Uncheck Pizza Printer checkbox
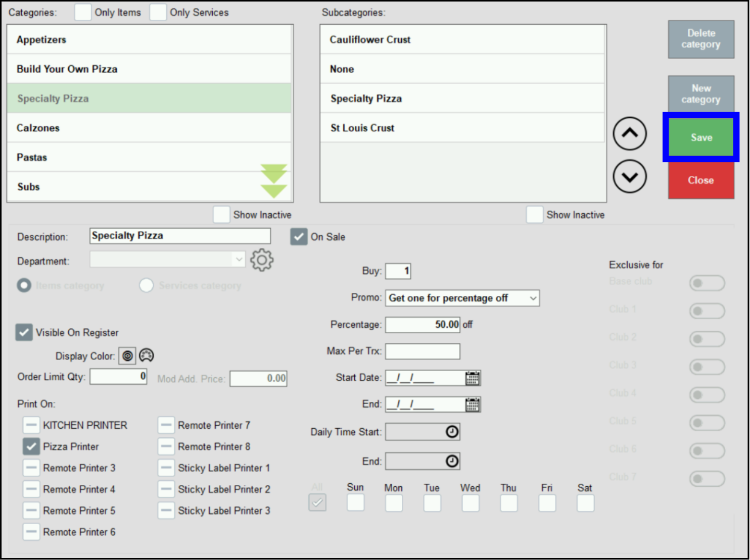This screenshot has width=750, height=560. pyautogui.click(x=31, y=446)
